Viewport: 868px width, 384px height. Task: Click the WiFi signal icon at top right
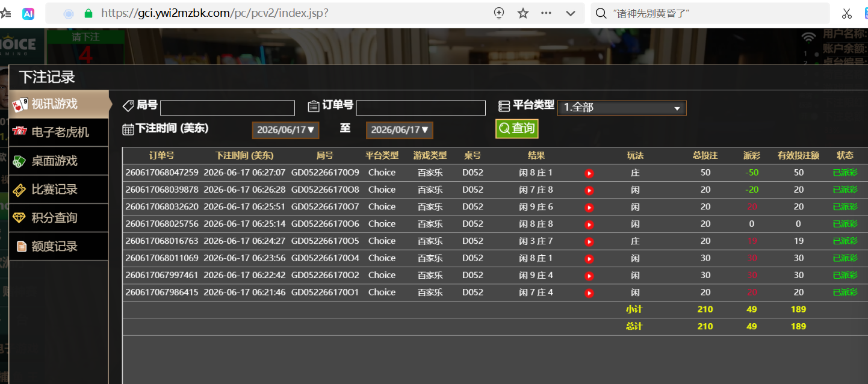809,38
